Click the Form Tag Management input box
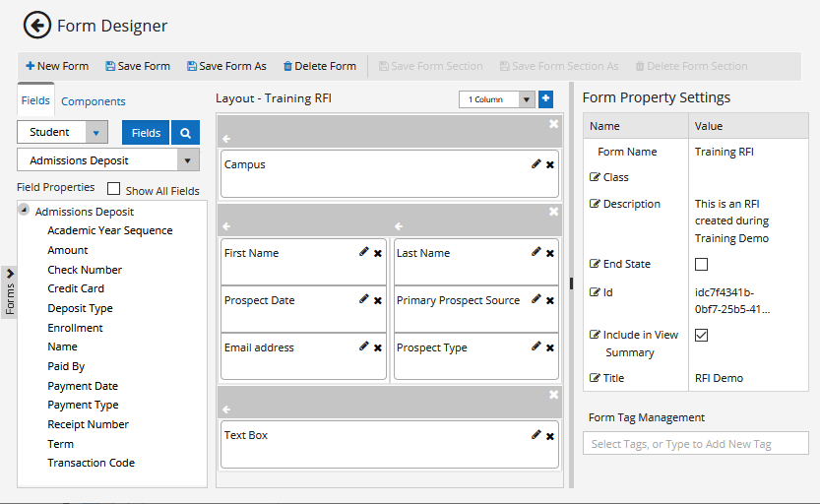Screen dimensions: 820x504 click(x=695, y=444)
